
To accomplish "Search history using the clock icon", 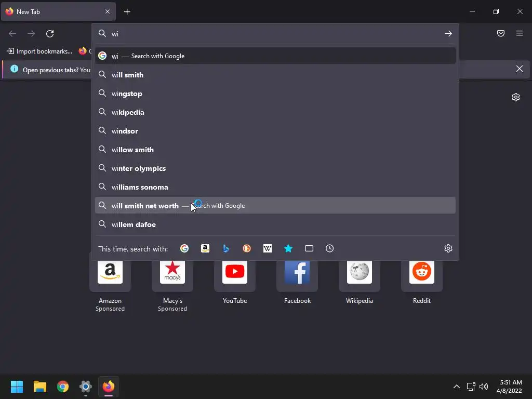I will pos(330,248).
